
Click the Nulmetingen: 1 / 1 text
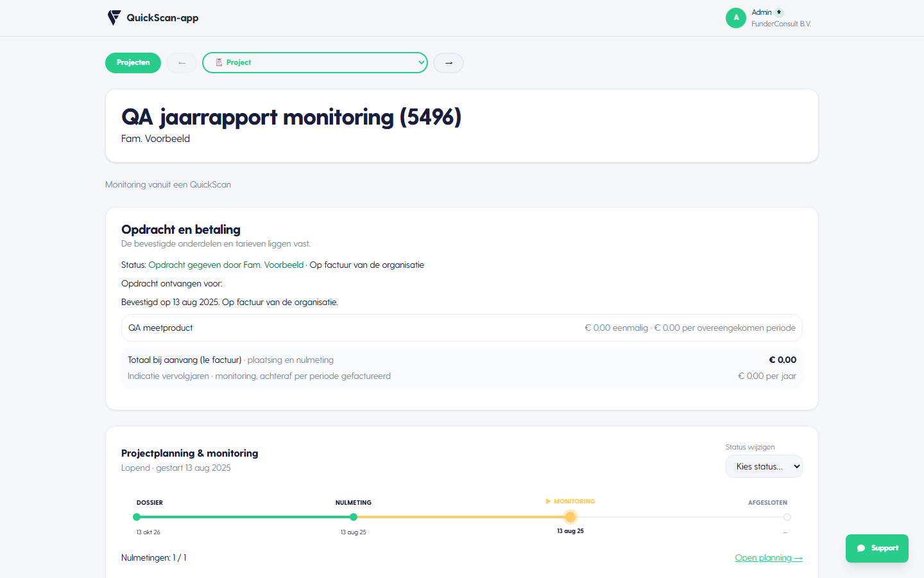[154, 558]
